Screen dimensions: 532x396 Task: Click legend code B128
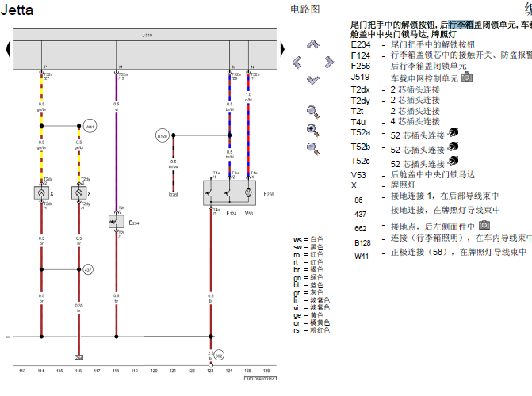tap(362, 243)
